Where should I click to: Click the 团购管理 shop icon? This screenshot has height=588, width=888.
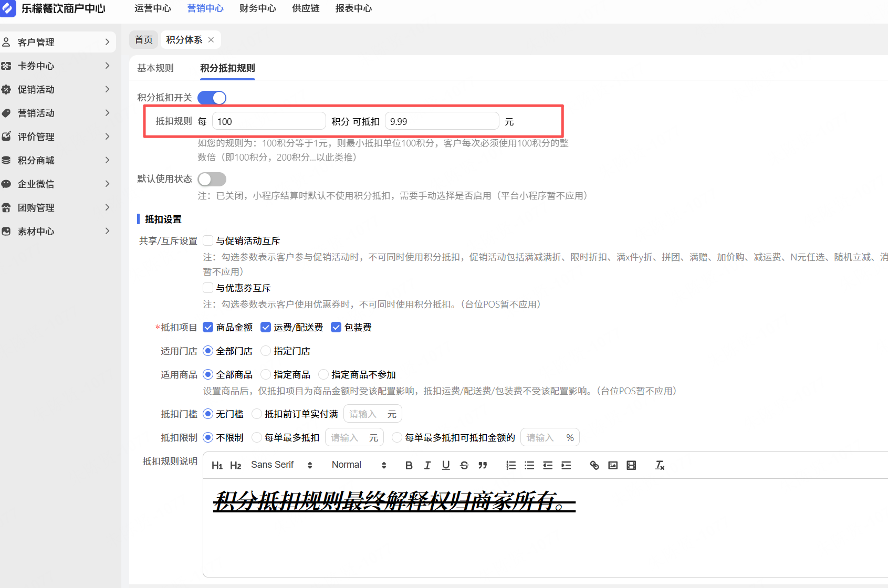pyautogui.click(x=6, y=207)
